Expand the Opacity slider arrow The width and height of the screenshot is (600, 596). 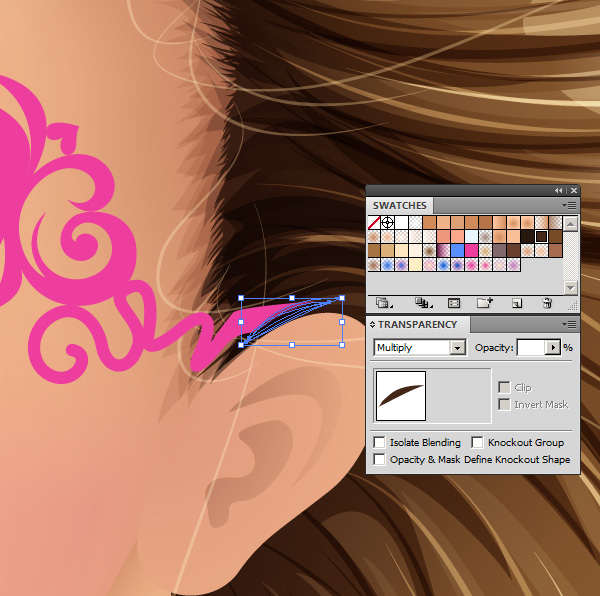pyautogui.click(x=553, y=348)
